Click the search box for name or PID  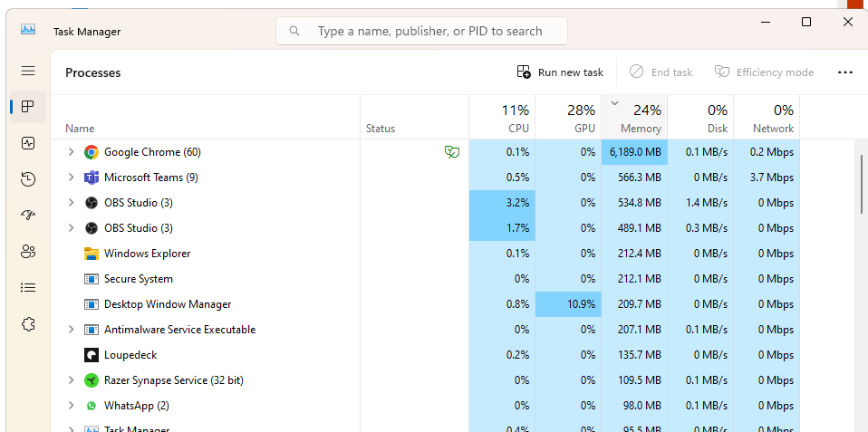422,31
